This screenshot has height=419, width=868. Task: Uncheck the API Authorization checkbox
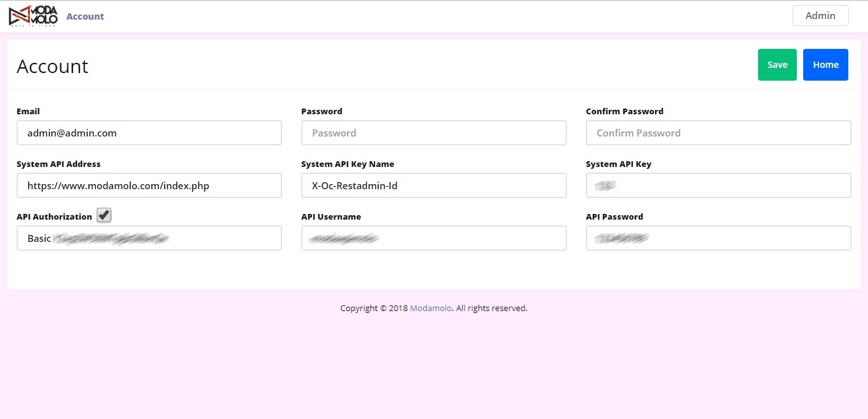[104, 216]
